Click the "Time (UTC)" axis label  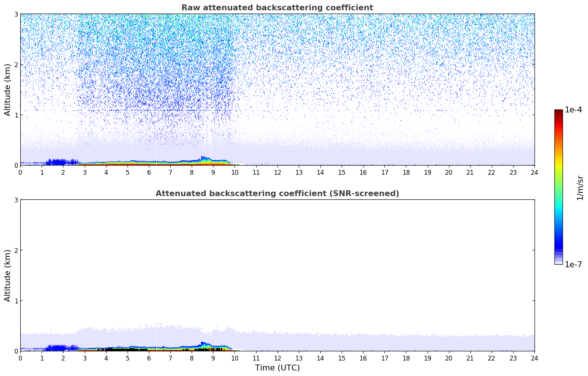coord(277,368)
